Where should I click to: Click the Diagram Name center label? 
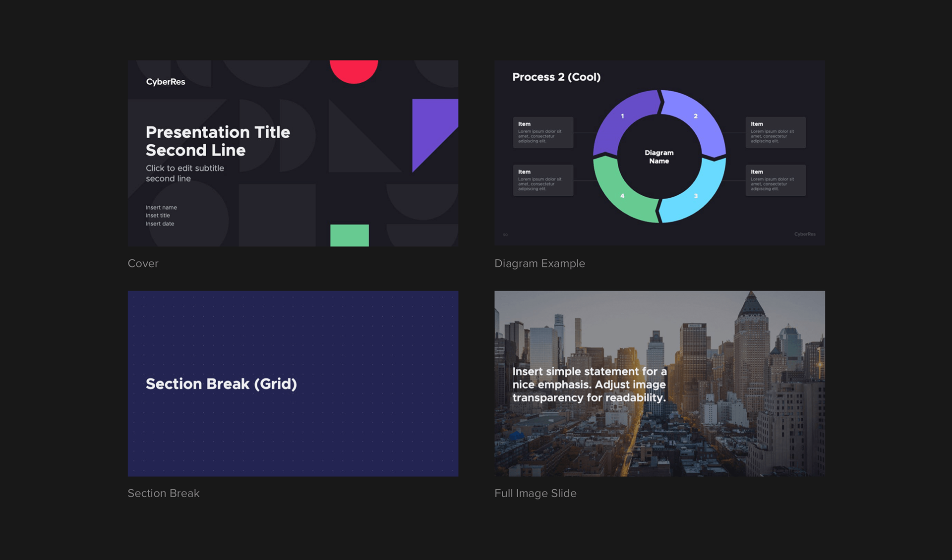[659, 157]
